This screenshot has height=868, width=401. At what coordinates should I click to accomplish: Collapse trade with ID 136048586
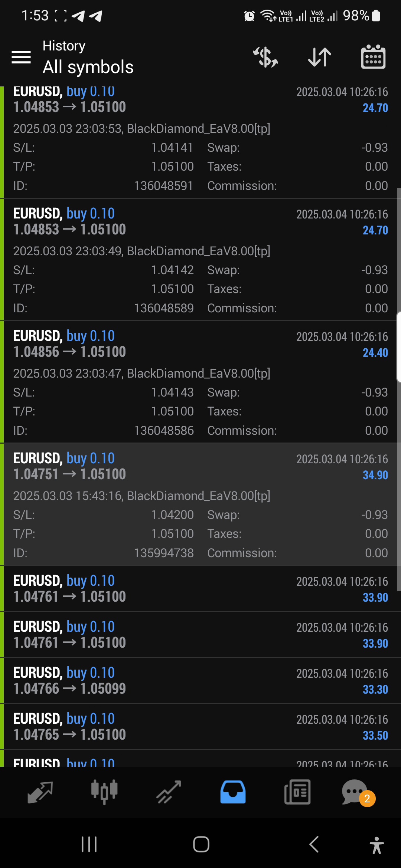pos(200,382)
